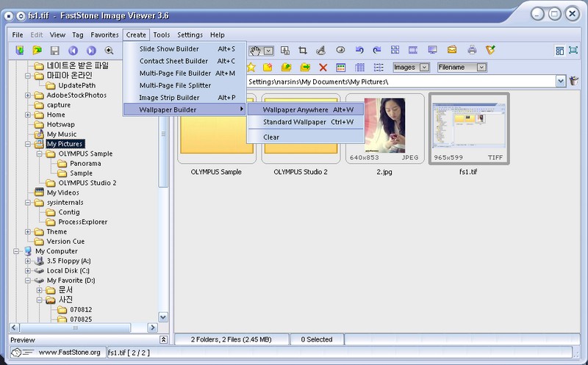Click Clear in the wallpaper submenu
588x365 pixels.
[x=306, y=137]
